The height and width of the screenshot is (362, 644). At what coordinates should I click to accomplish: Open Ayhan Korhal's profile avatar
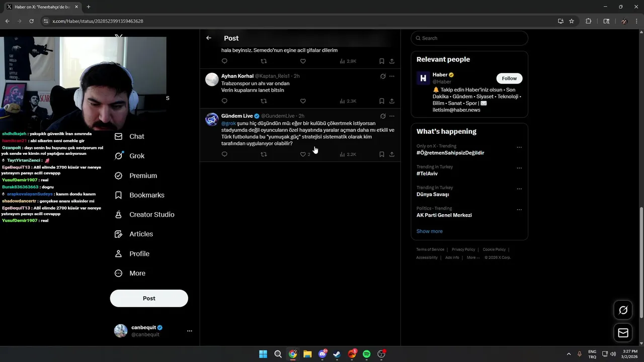[x=212, y=79]
